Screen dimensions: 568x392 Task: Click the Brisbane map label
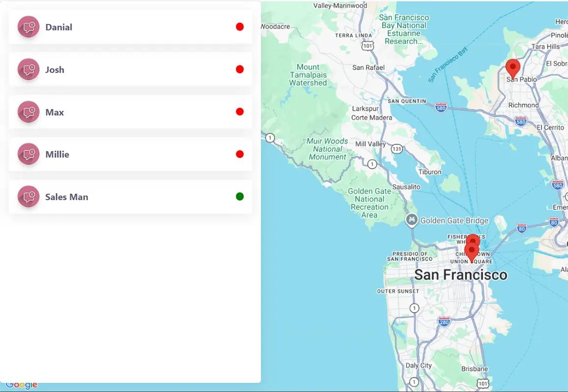(x=474, y=369)
